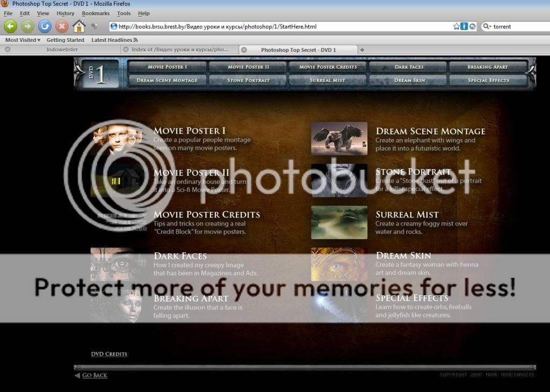Open the Edit menu
Image resolution: width=550 pixels, height=392 pixels.
tap(25, 13)
